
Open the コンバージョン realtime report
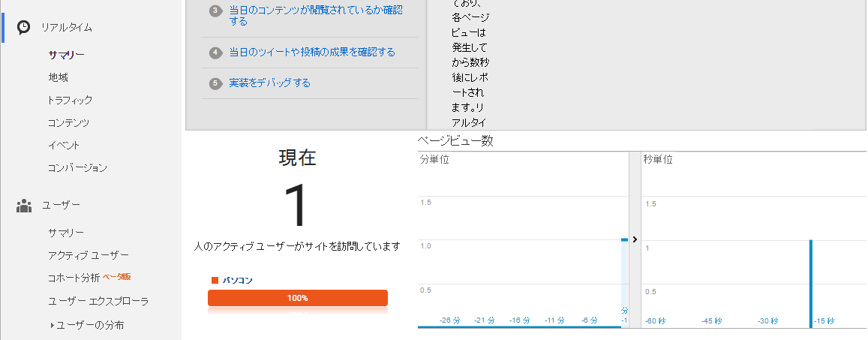pyautogui.click(x=77, y=168)
